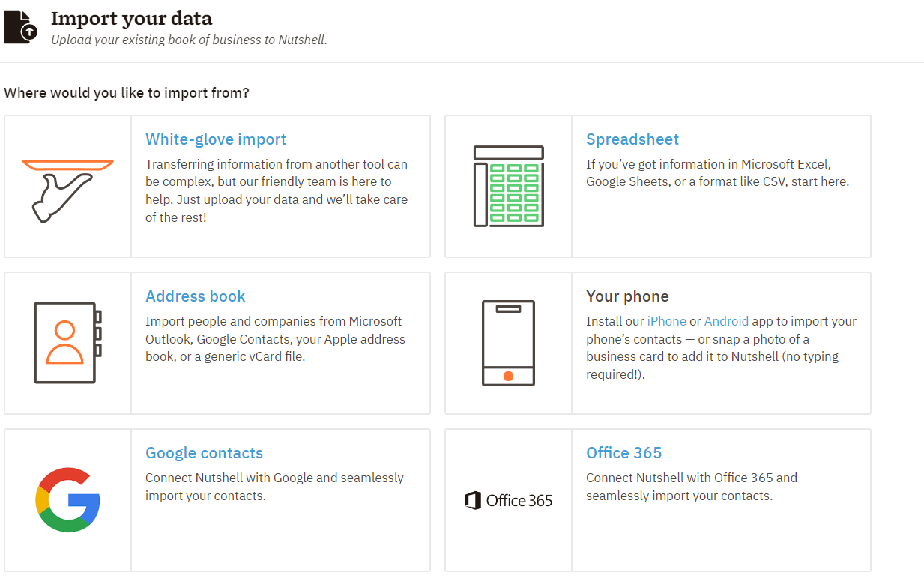Select the Address book import heading

click(x=196, y=296)
